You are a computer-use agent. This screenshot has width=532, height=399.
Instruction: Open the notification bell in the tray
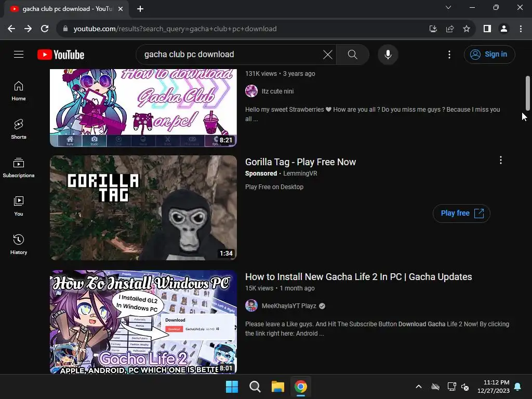518,387
